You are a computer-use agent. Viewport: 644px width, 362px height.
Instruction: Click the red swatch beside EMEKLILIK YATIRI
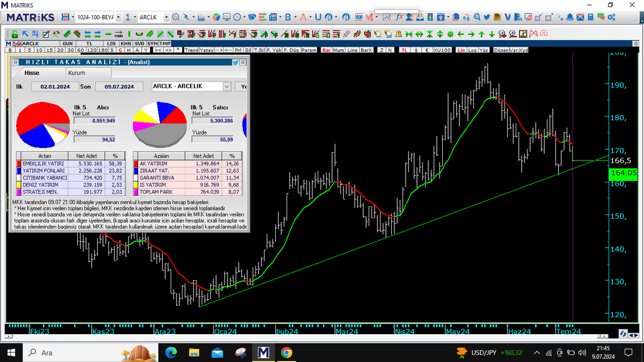[x=19, y=163]
